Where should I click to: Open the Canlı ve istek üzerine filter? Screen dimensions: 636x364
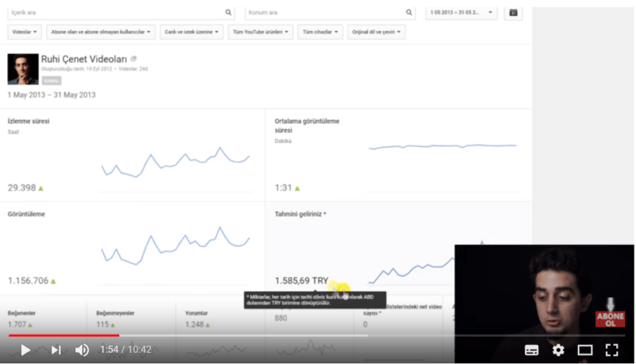click(192, 32)
